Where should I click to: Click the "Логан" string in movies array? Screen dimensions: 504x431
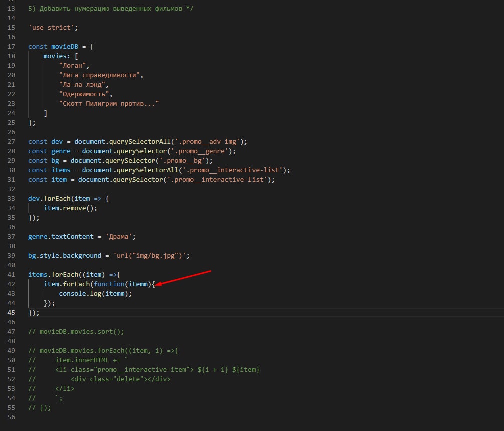point(72,65)
